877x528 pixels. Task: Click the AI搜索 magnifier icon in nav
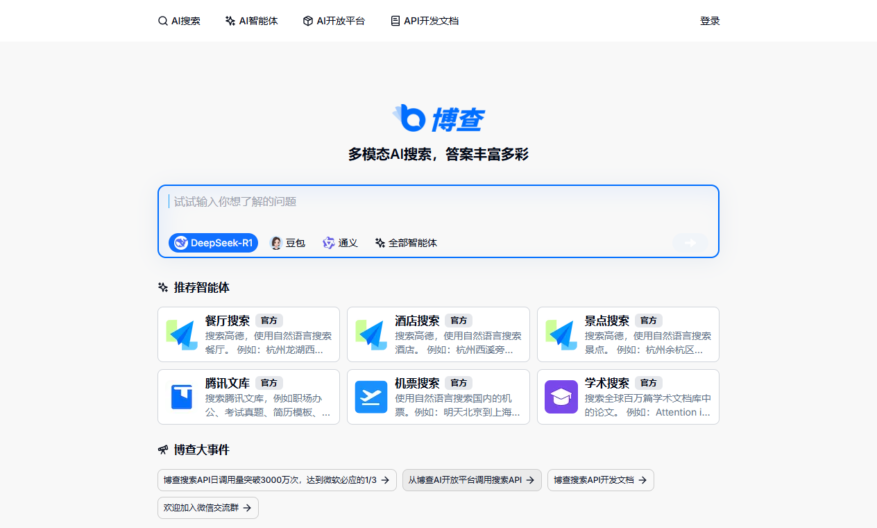tap(163, 21)
